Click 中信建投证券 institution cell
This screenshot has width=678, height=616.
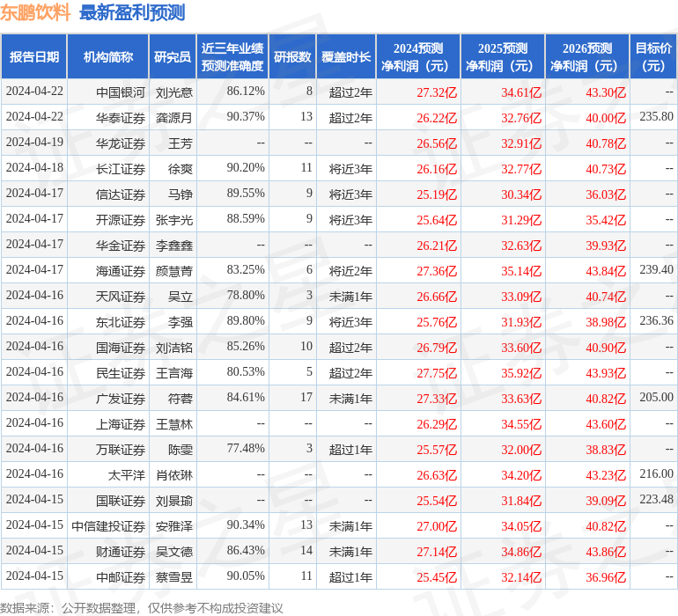tap(108, 526)
